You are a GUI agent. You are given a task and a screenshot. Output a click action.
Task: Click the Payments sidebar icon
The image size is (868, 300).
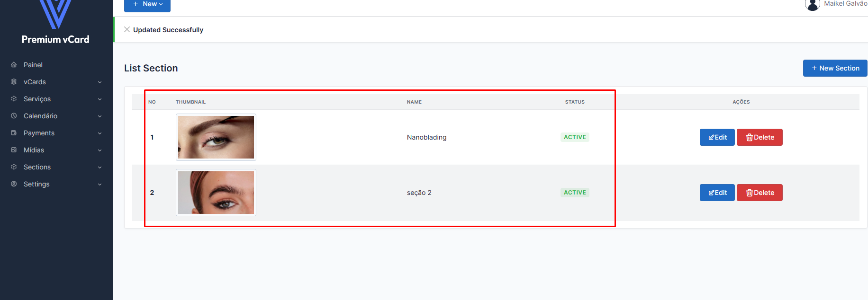click(x=14, y=133)
